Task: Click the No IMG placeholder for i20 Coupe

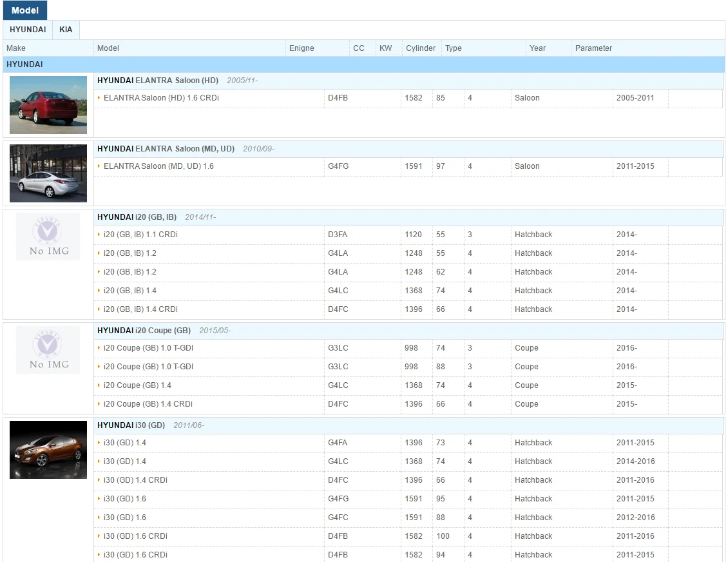Action: point(48,350)
